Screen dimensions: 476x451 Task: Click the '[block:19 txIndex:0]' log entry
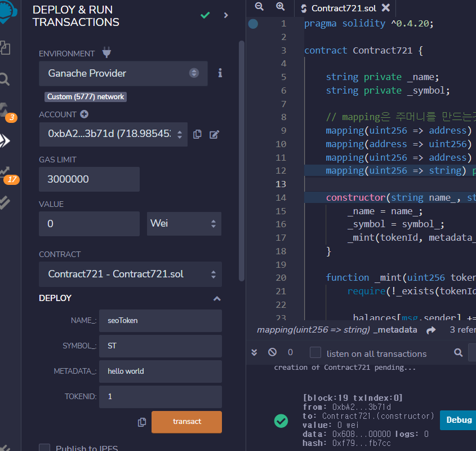(x=353, y=398)
